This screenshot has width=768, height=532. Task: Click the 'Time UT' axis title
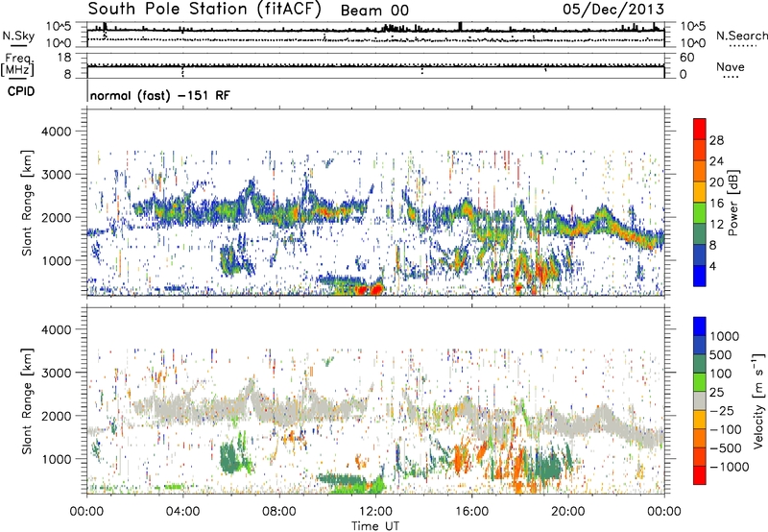pos(375,525)
